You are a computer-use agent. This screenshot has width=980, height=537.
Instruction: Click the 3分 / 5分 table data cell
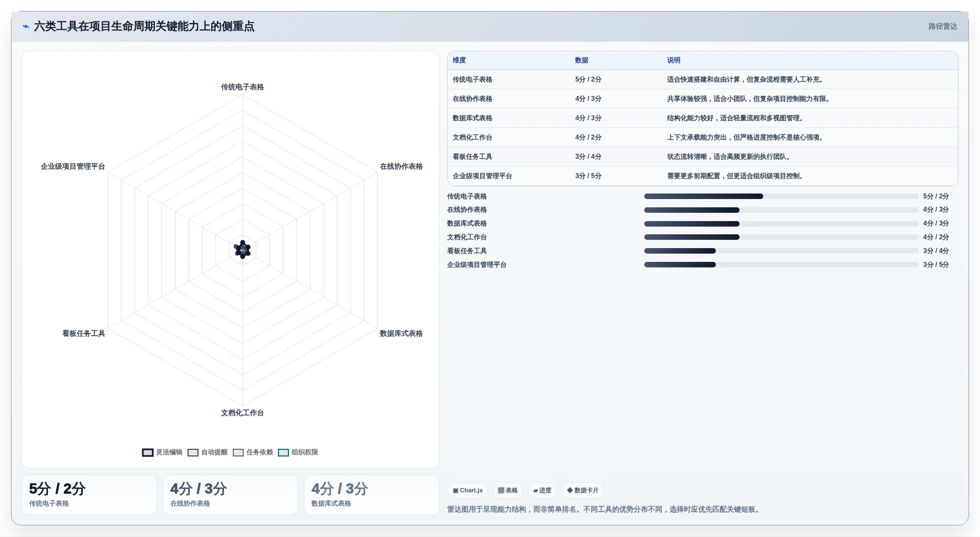588,176
